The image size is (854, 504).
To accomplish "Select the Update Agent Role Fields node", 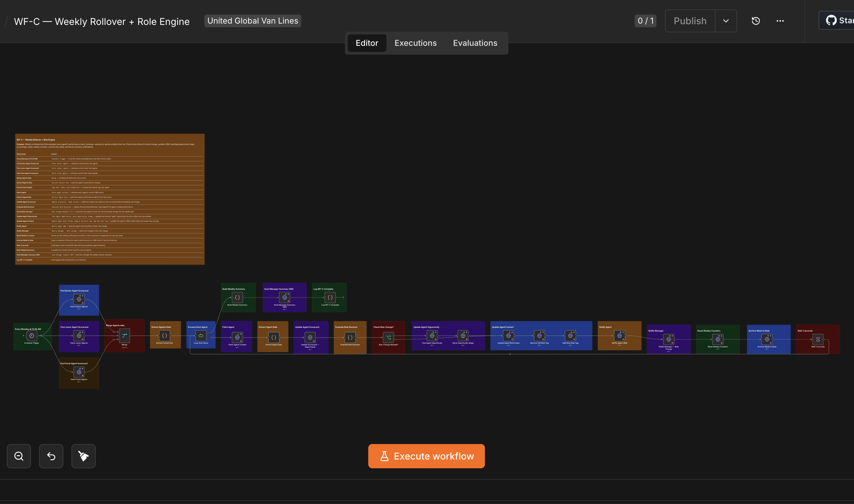I will (508, 336).
